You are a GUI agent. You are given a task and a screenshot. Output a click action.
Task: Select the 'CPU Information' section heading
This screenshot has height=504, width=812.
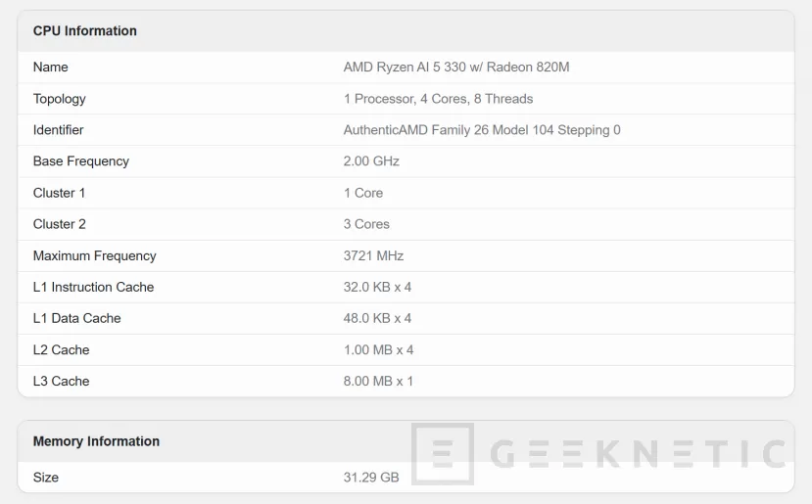[x=85, y=31]
